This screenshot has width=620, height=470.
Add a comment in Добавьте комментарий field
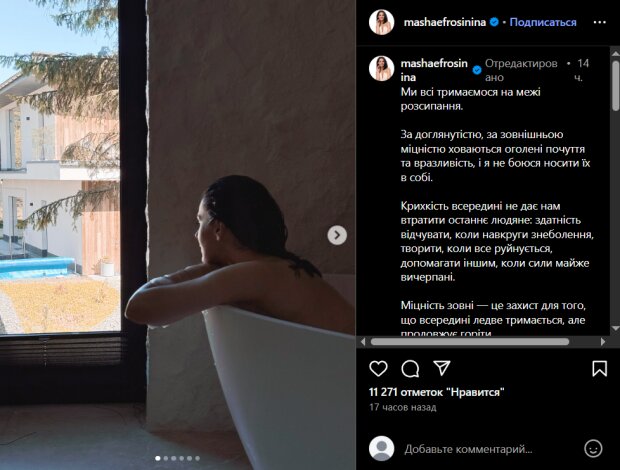coord(468,449)
